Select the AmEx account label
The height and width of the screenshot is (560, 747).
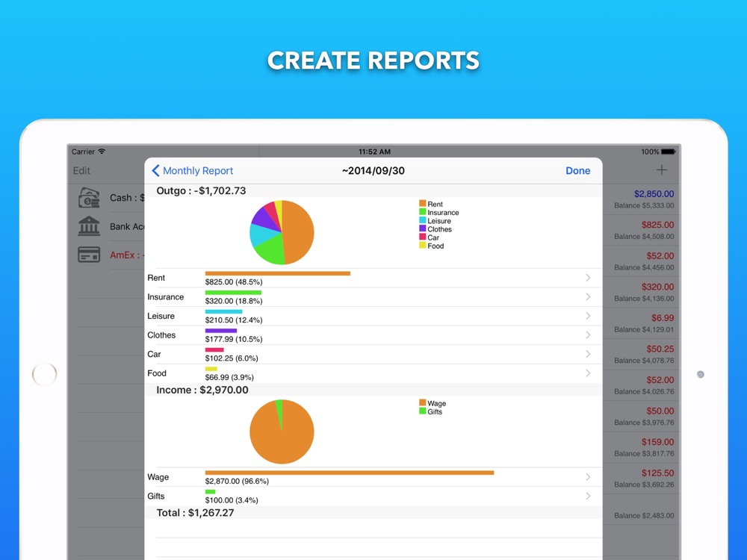tap(127, 255)
